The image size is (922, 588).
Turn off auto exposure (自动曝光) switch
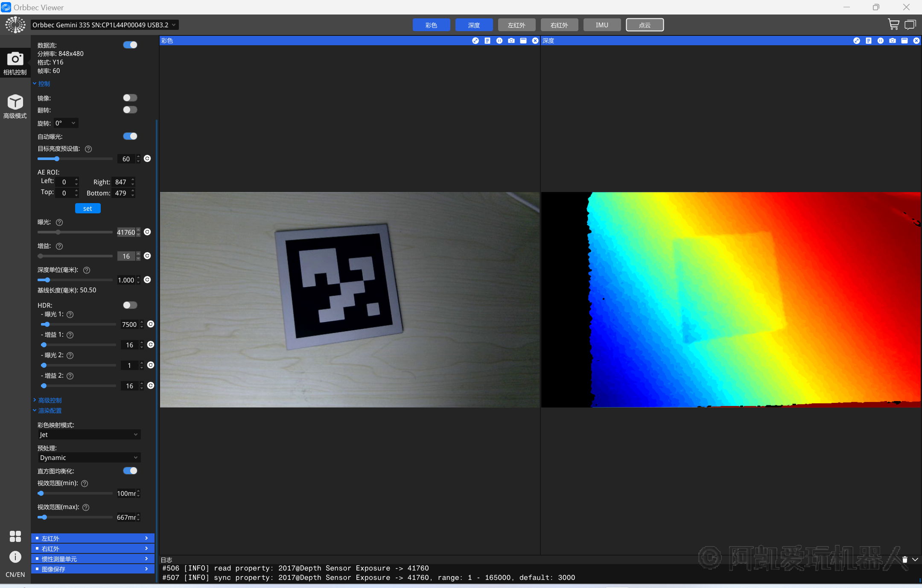tap(130, 136)
